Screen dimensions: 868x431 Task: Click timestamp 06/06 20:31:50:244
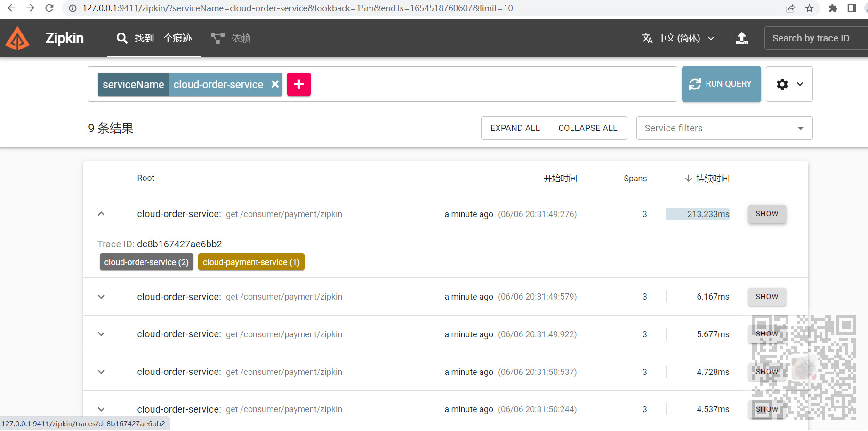(x=538, y=409)
